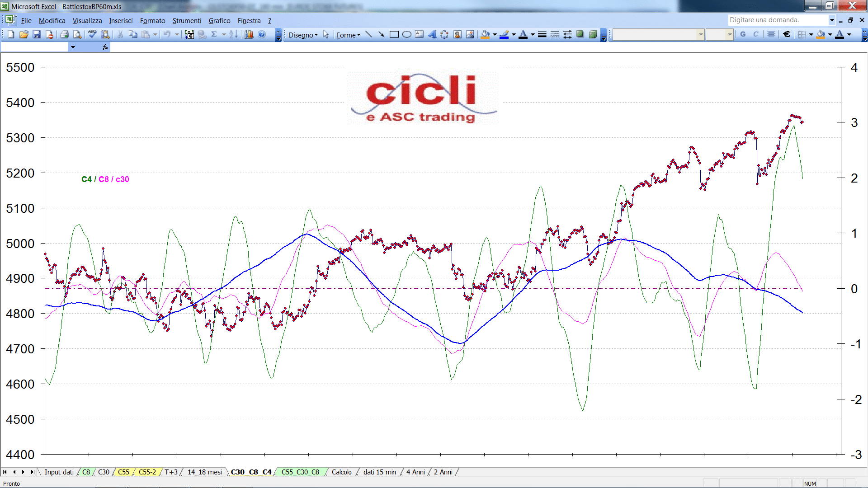Launch the Chart Wizard
This screenshot has height=488, width=868.
click(249, 34)
